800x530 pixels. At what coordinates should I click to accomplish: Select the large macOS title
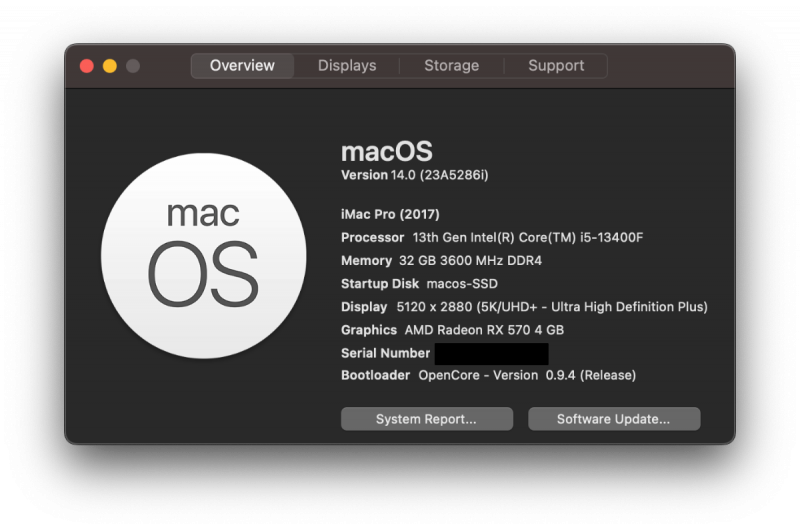(x=387, y=152)
